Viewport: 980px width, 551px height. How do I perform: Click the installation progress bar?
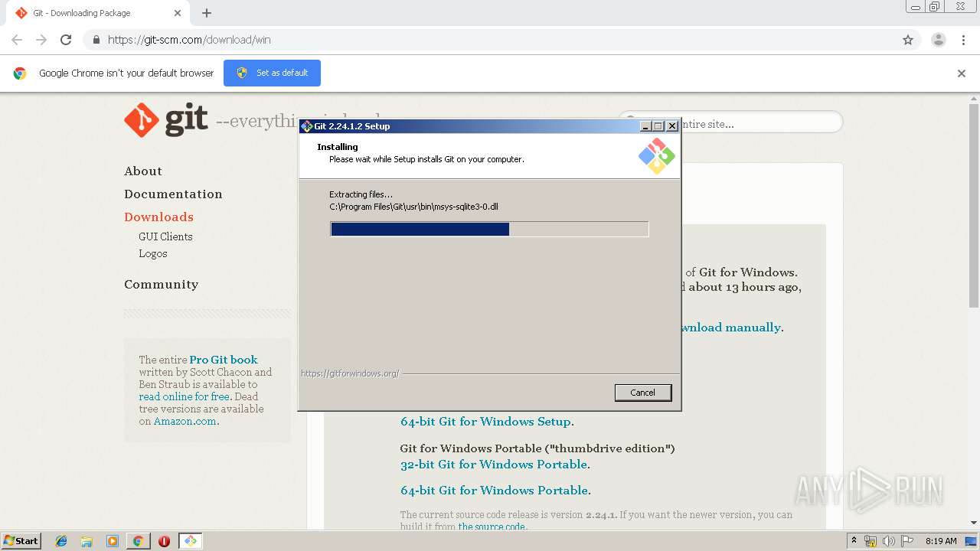(x=489, y=229)
